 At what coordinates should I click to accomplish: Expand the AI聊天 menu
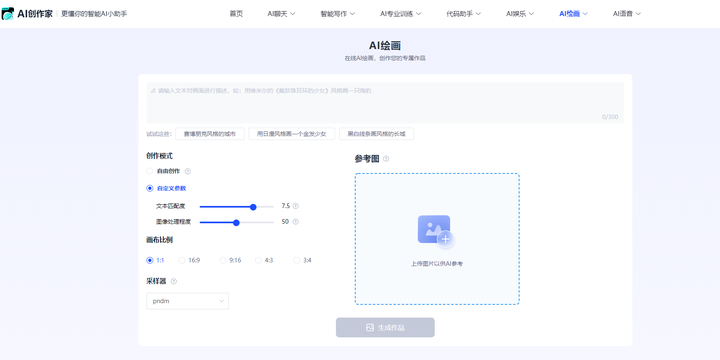pos(281,14)
